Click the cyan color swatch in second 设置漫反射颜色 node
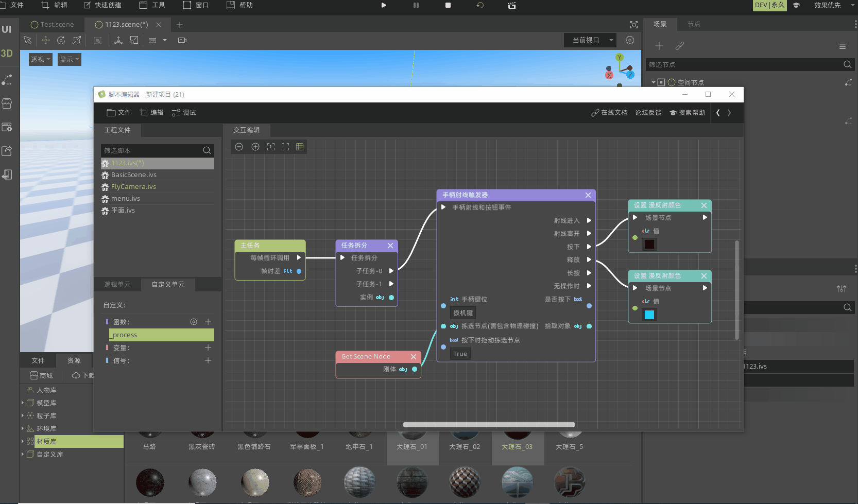 pyautogui.click(x=649, y=315)
